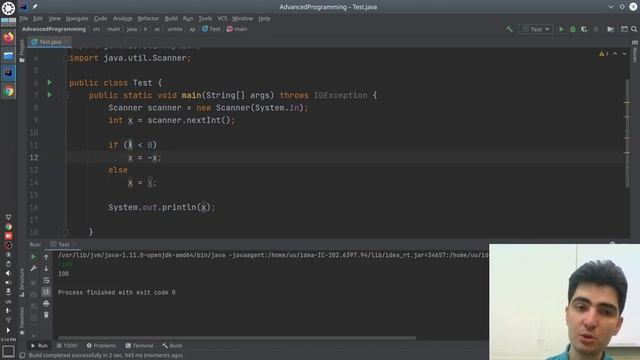The width and height of the screenshot is (640, 360).
Task: Toggle the Maven tool window on the right stripe
Action: [635, 52]
